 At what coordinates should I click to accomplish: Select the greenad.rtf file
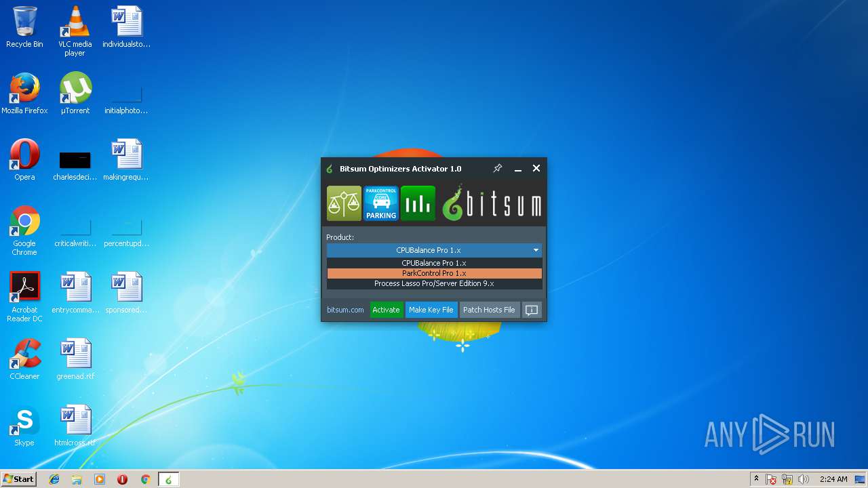coord(75,359)
